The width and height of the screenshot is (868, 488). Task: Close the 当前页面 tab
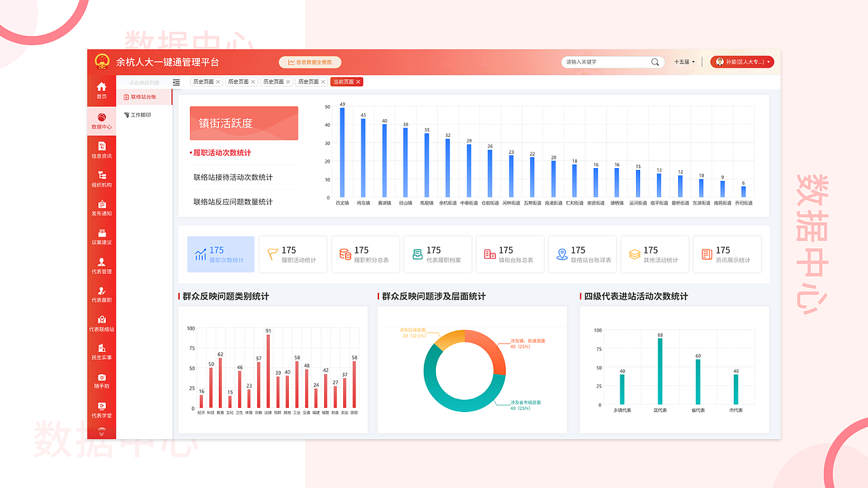[x=359, y=82]
